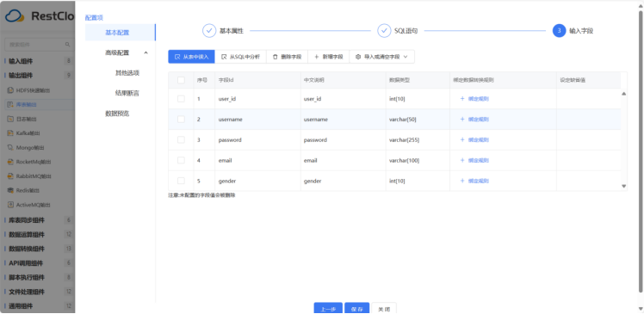Viewport: 644px width, 314px height.
Task: Check the box for the gender row
Action: click(x=181, y=181)
